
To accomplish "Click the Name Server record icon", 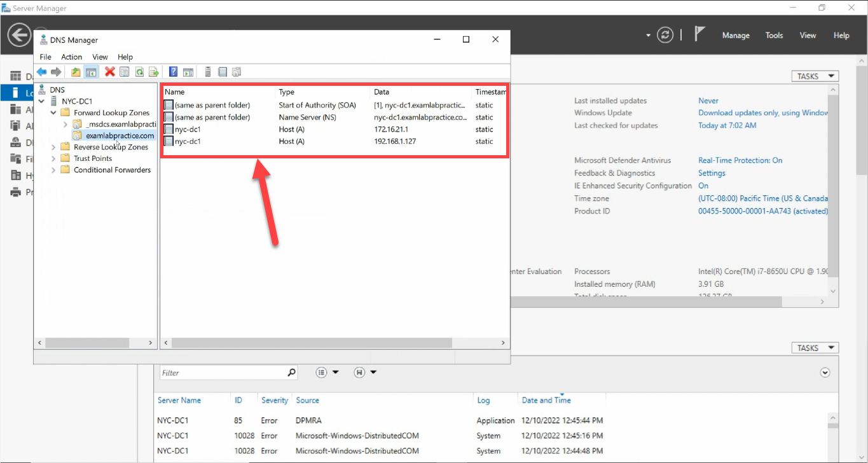I will tap(169, 117).
